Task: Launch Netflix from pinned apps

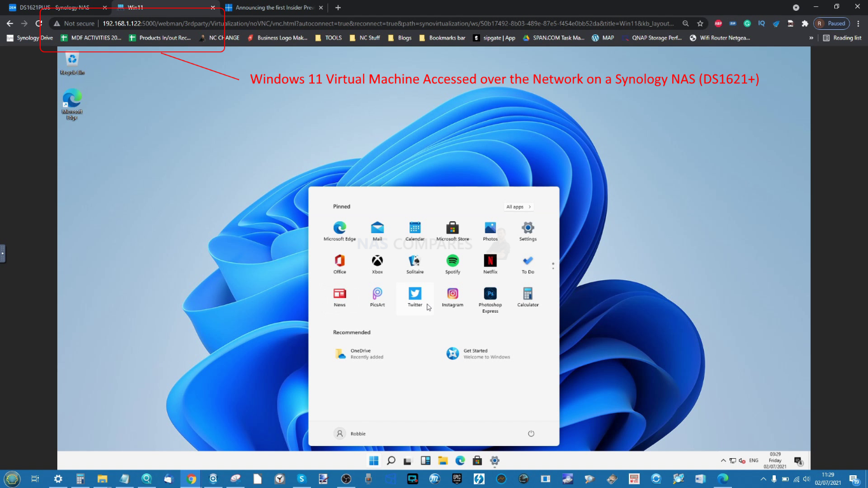Action: (x=490, y=264)
